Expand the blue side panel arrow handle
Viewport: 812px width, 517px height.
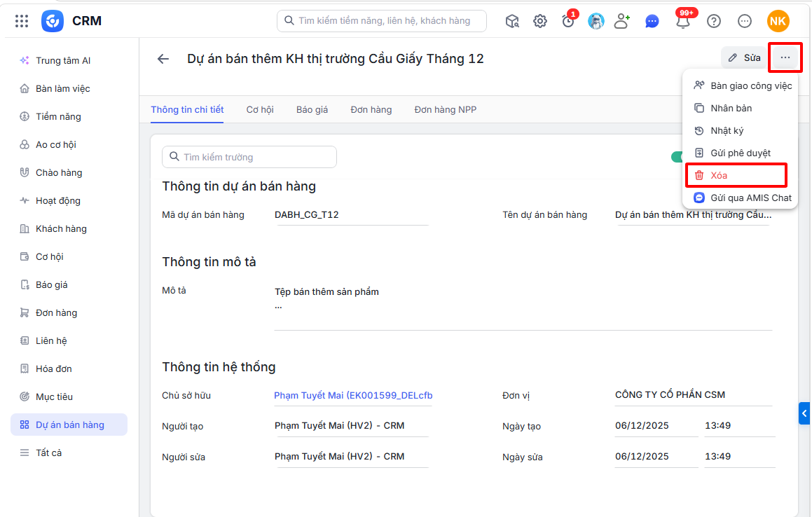(x=804, y=413)
